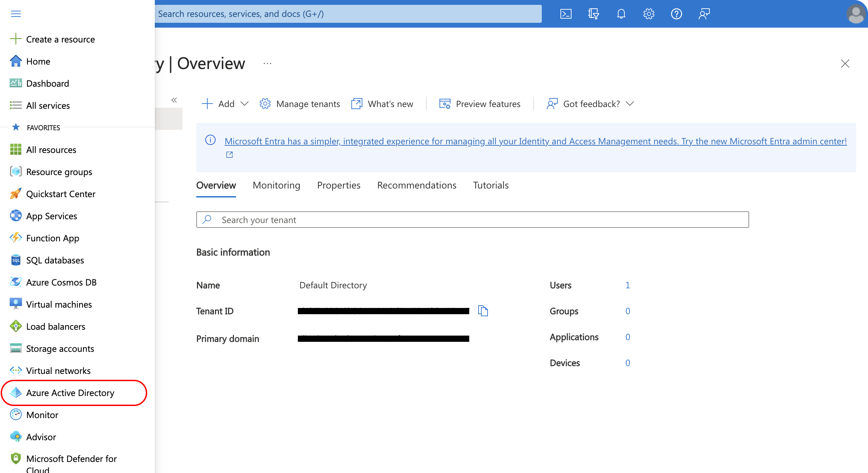
Task: Collapse the side menu with double chevron
Action: tap(174, 100)
